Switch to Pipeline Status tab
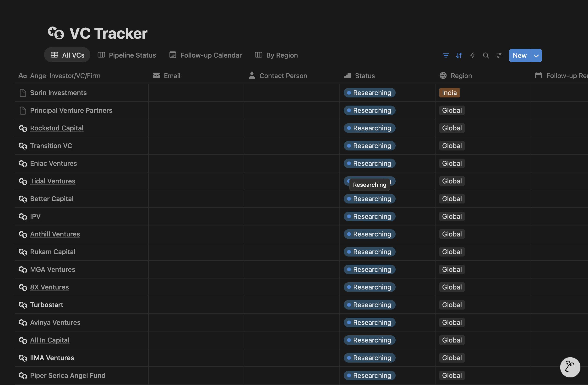The height and width of the screenshot is (385, 588). pyautogui.click(x=127, y=55)
